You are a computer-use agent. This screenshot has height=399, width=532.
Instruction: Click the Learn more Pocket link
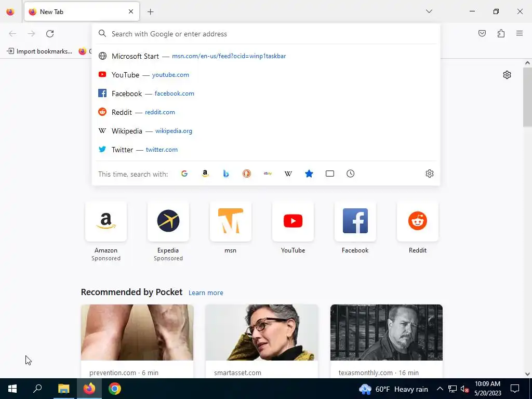[x=206, y=293]
